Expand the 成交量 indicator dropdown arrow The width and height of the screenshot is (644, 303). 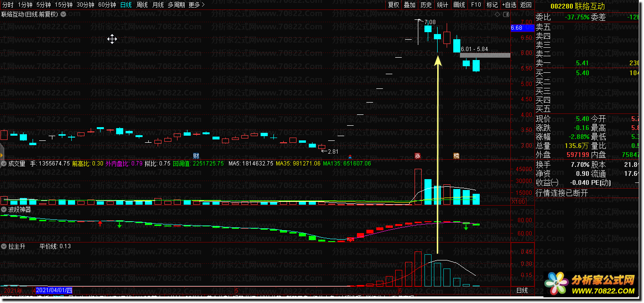[x=3, y=164]
